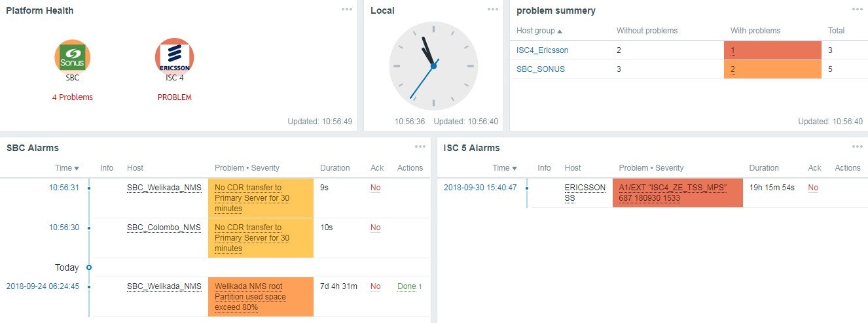Click the analog clock face
This screenshot has height=323, width=868.
click(x=433, y=66)
